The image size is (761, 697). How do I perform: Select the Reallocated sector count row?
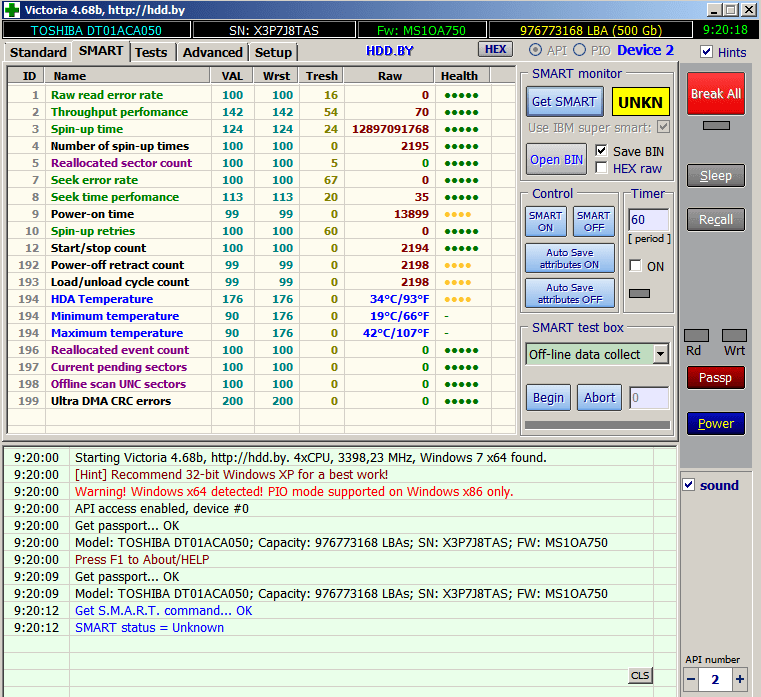click(261, 163)
